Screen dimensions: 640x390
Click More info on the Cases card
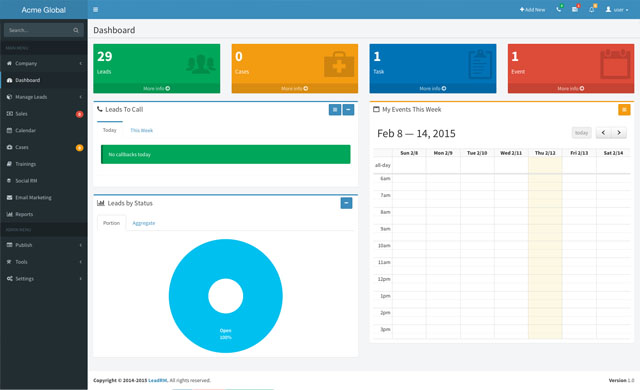tap(295, 89)
